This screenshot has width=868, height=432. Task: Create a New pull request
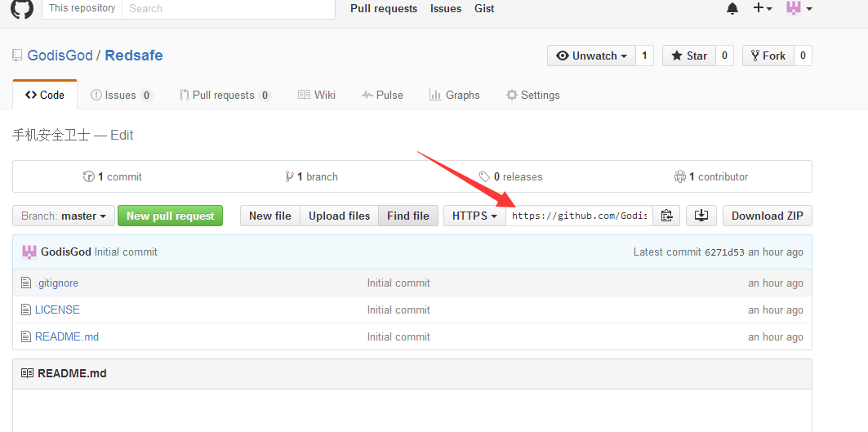pyautogui.click(x=171, y=216)
